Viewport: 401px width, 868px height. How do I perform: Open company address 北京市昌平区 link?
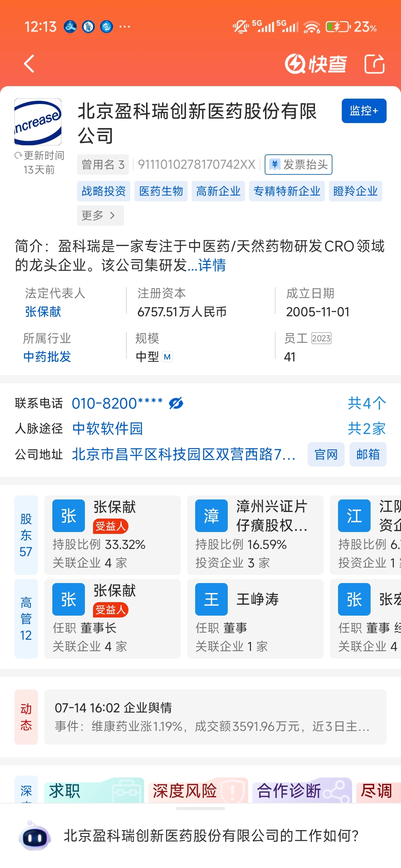coord(184,454)
